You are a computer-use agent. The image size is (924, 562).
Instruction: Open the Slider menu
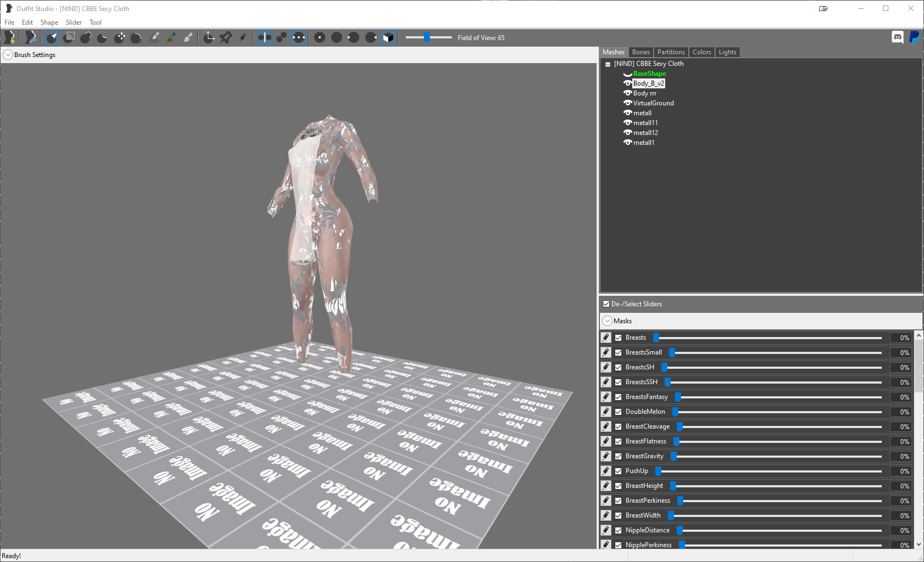click(x=73, y=23)
